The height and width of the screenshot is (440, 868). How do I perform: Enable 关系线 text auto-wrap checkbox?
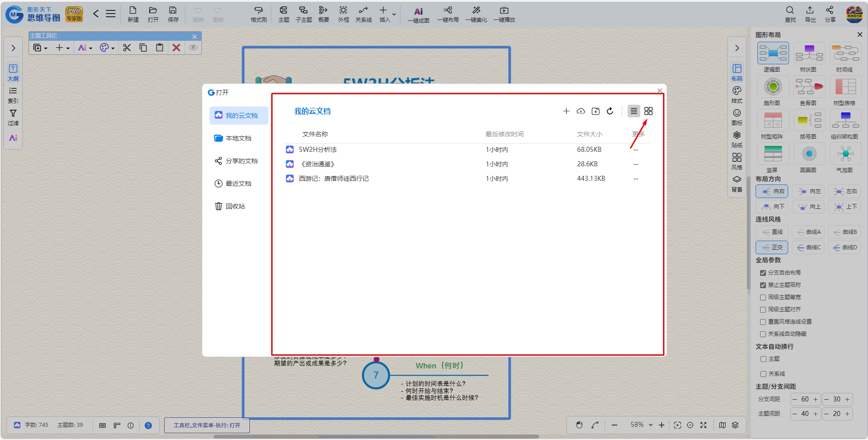coord(763,374)
